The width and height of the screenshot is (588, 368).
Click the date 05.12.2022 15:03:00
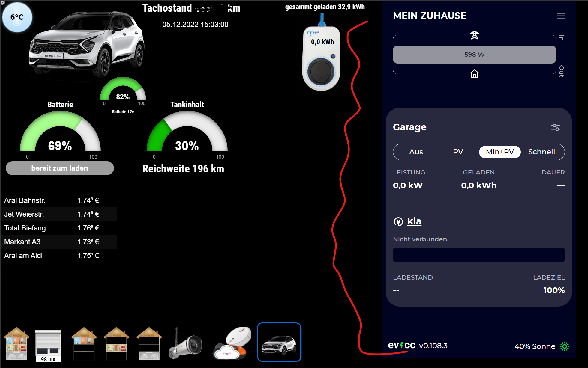point(195,25)
